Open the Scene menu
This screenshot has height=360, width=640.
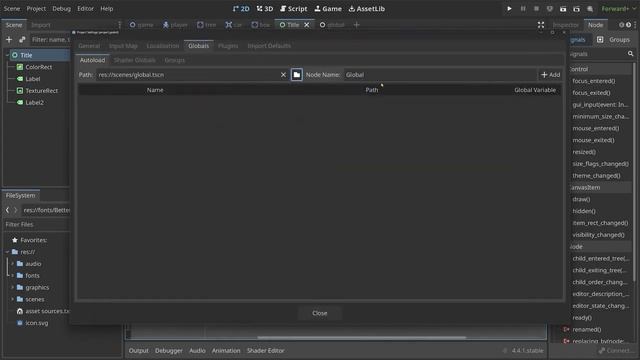(12, 9)
